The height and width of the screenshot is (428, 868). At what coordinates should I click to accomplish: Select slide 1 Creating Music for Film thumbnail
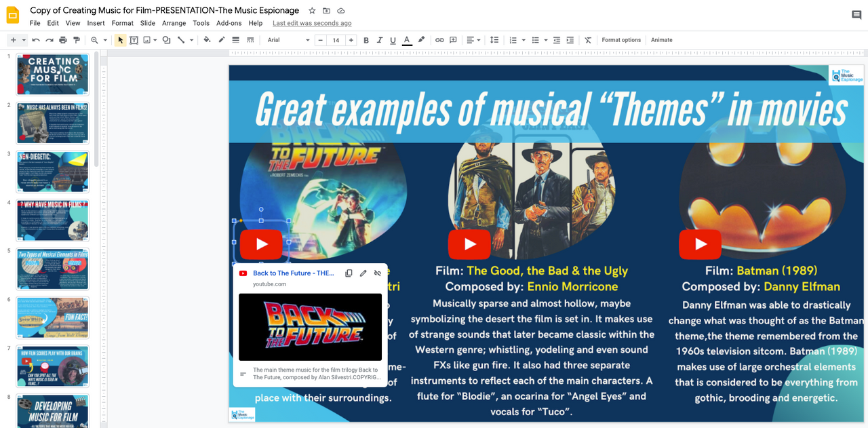53,75
